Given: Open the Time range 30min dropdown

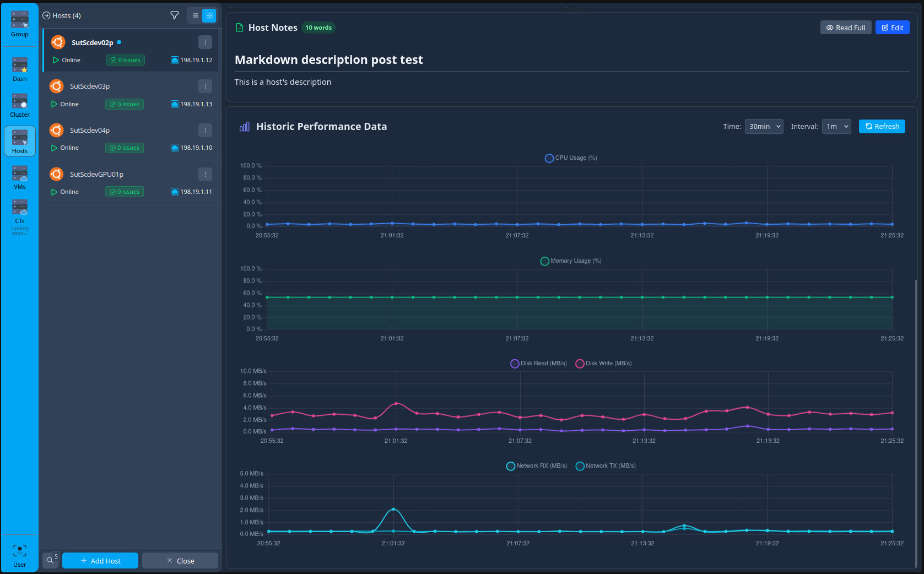Looking at the screenshot, I should (764, 126).
